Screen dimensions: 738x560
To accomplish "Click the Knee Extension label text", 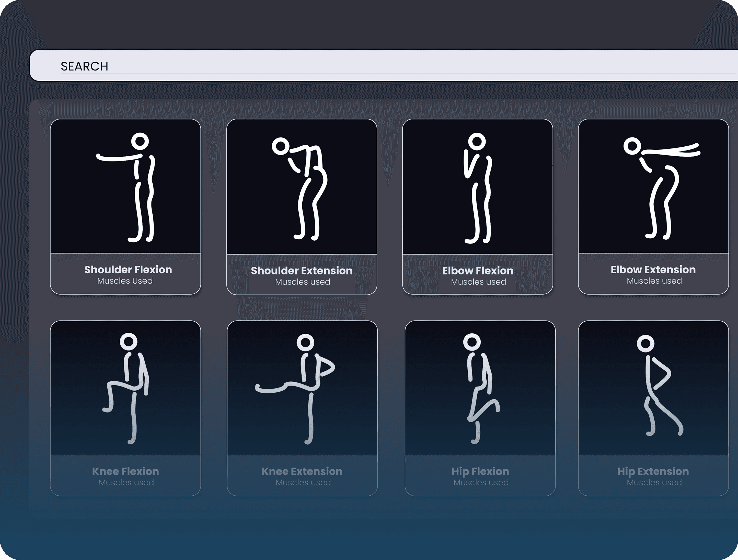I will [302, 471].
